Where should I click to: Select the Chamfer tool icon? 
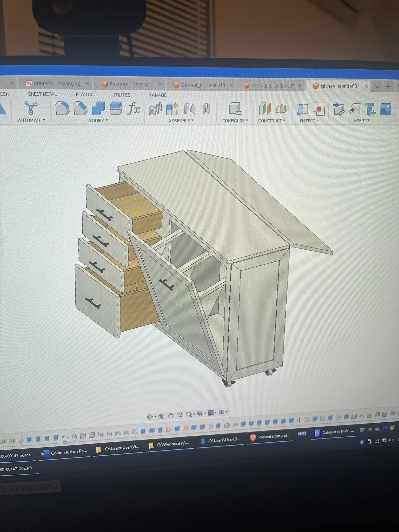[x=80, y=108]
